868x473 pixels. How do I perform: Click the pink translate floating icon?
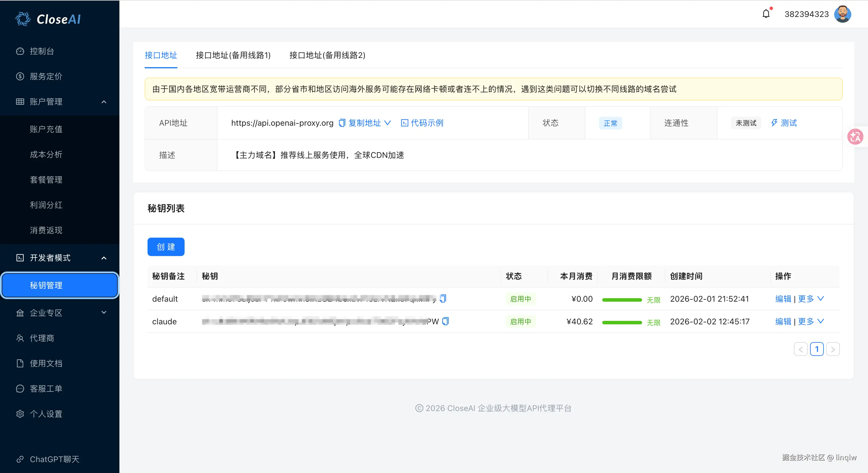tap(855, 137)
